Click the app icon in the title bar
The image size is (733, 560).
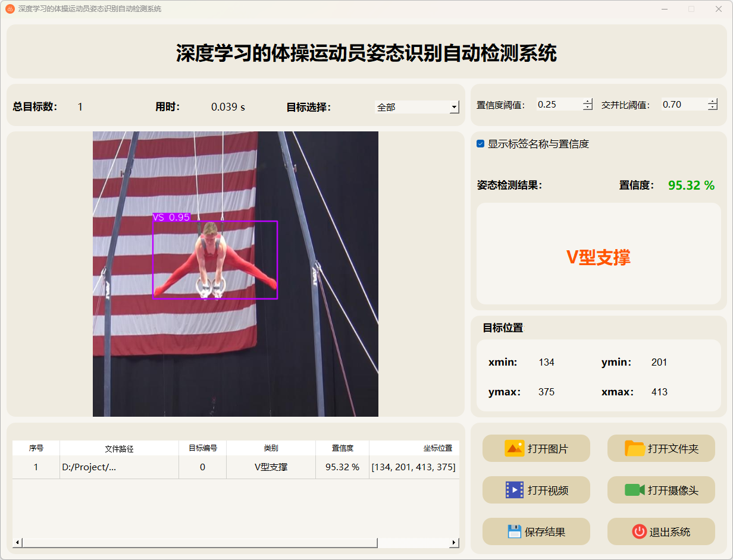(10, 9)
